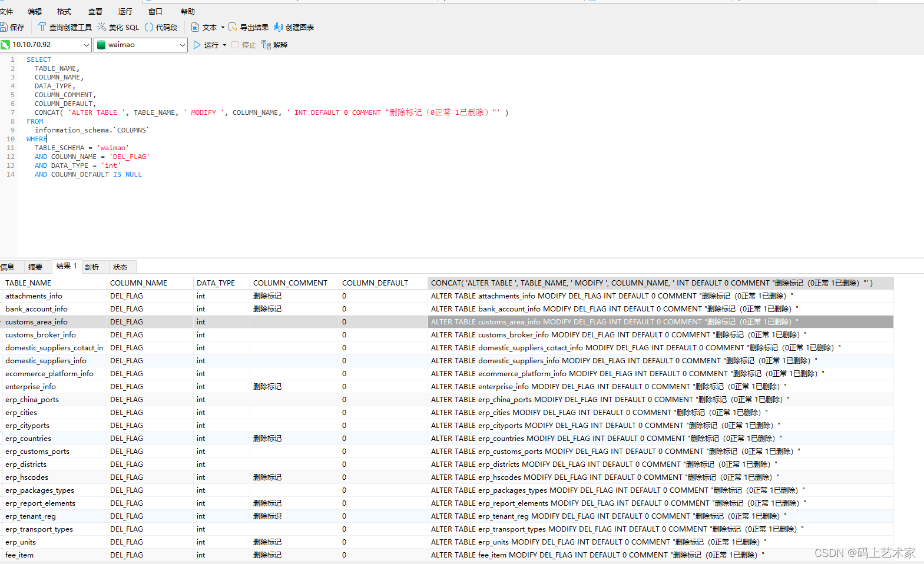Open the waimao database dropdown
This screenshot has width=924, height=564.
coord(141,45)
